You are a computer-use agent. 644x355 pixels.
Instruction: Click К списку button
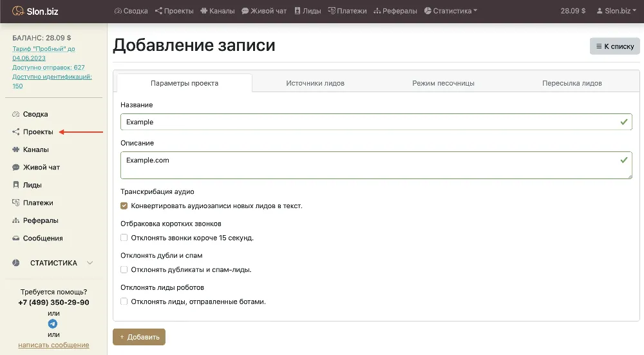615,46
